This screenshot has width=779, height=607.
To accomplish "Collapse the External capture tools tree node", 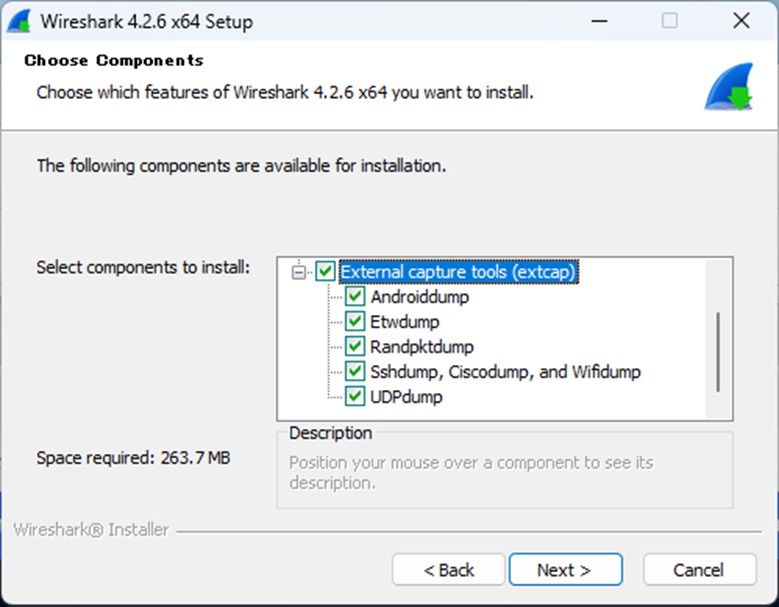I will [298, 271].
